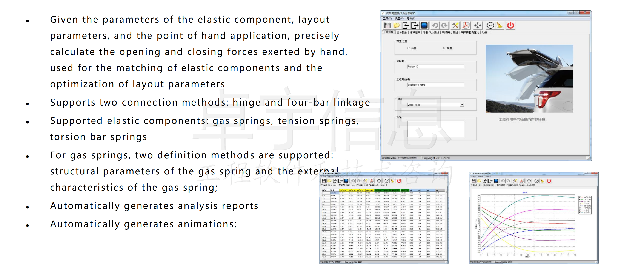Viewport: 644px width, 272px height.
Task: Toggle the 20 ℃(开) legend checkbox in chart
Action: [580, 202]
